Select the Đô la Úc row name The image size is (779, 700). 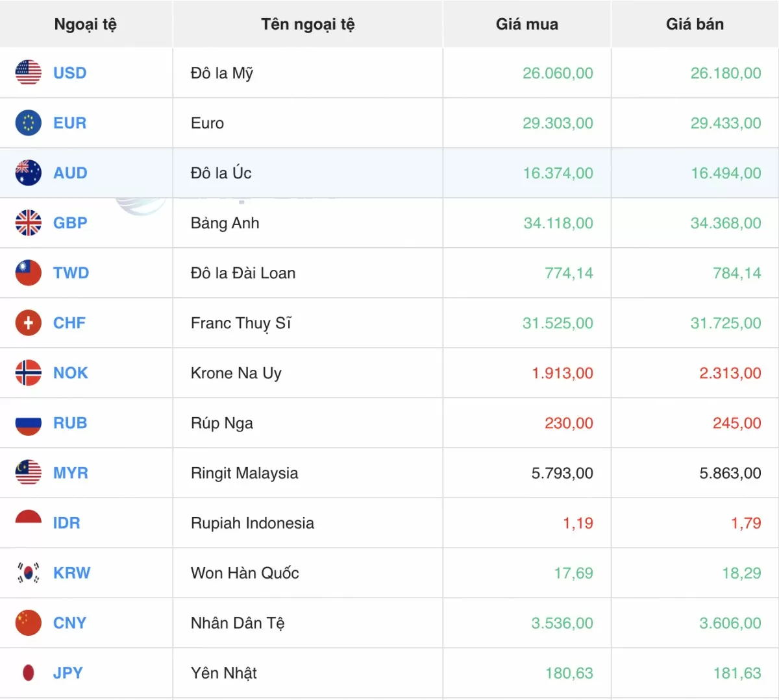pyautogui.click(x=221, y=173)
